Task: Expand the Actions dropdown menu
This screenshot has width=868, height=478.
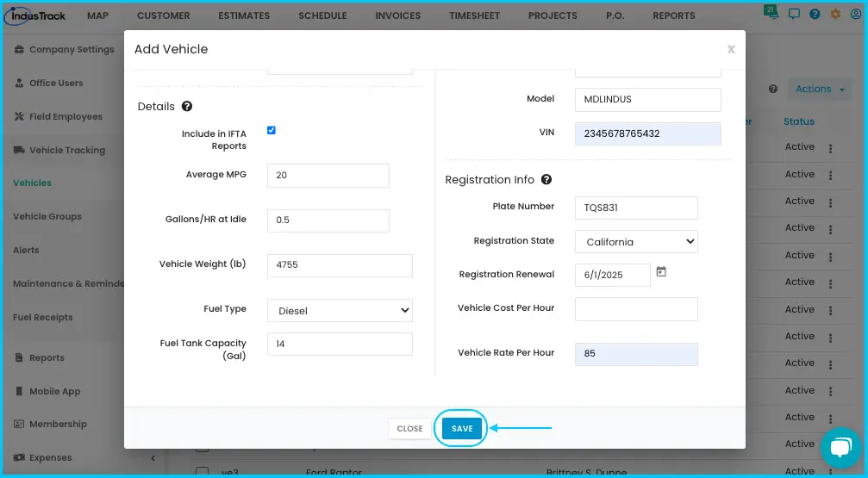Action: tap(820, 89)
